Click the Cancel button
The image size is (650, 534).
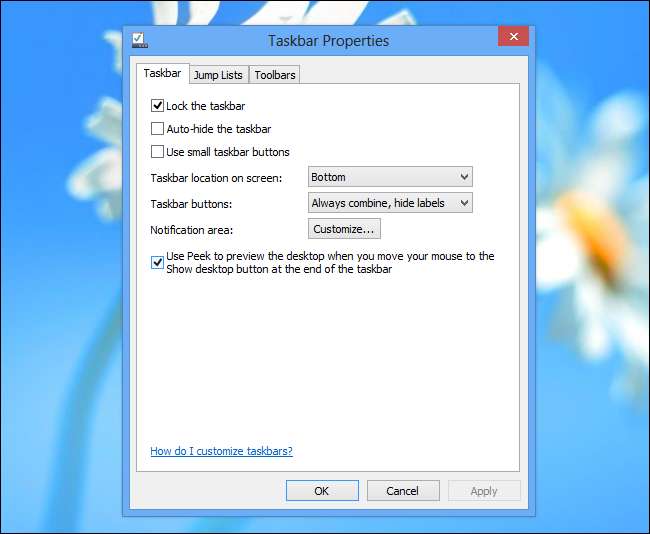(403, 491)
